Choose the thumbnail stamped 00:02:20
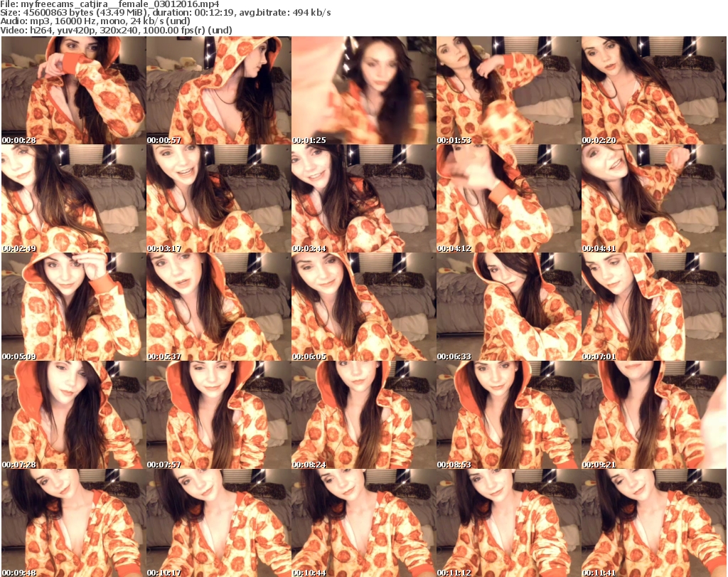The height and width of the screenshot is (577, 728). coord(654,90)
